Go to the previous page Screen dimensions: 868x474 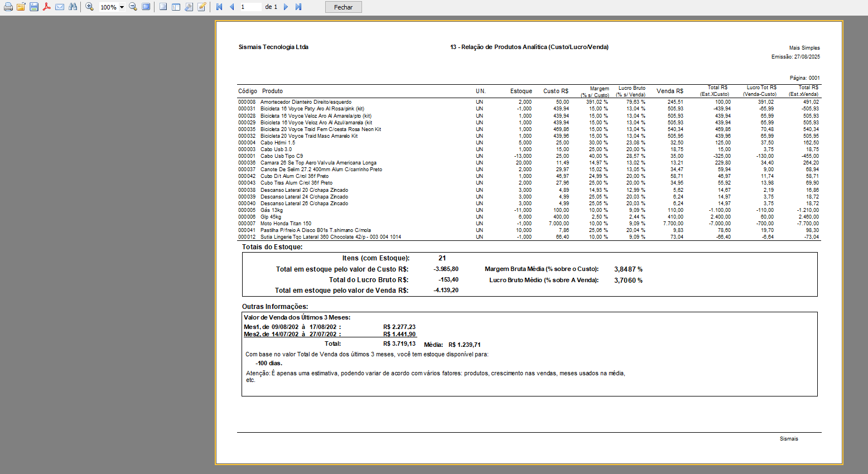point(232,7)
